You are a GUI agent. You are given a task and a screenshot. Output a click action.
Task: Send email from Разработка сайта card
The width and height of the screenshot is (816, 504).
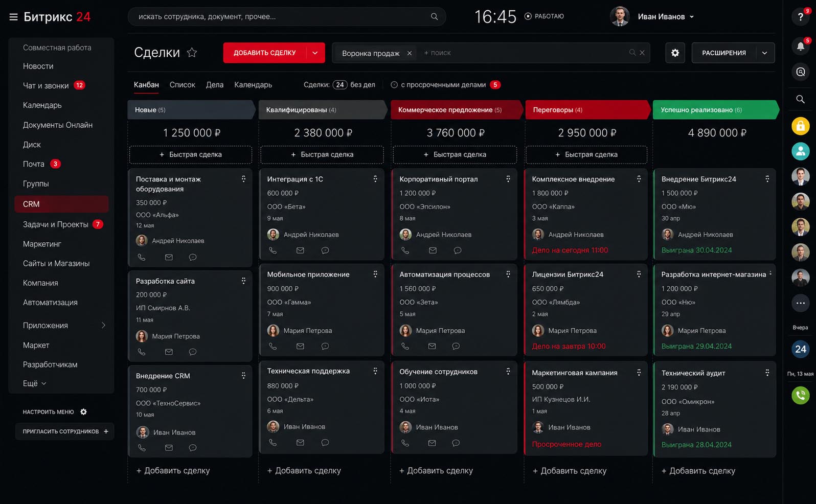point(169,352)
